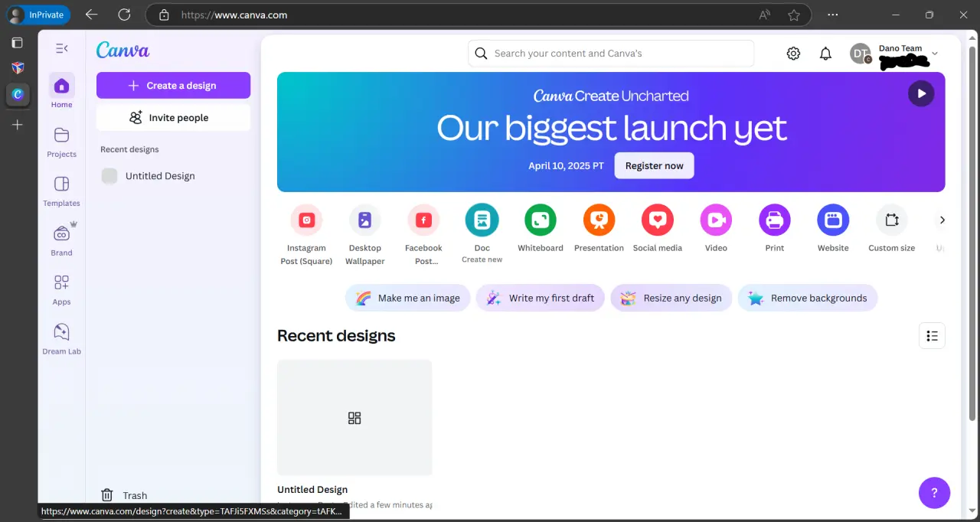Open Dream Lab

point(62,338)
